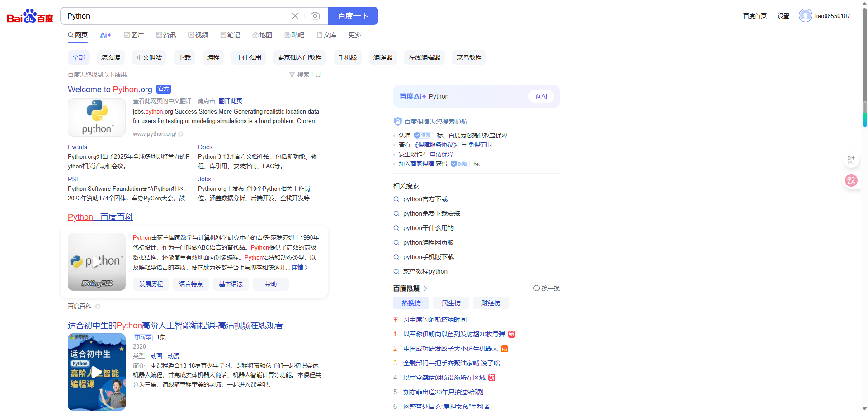Refresh hot list with 换一换
868x412 pixels.
click(x=547, y=288)
